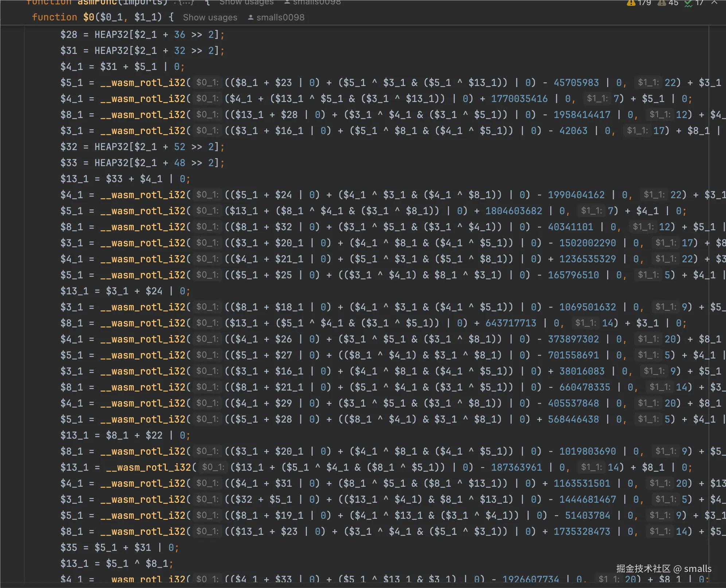
Task: Click the $0_1: hint on the 45705983 line
Action: [x=207, y=83]
